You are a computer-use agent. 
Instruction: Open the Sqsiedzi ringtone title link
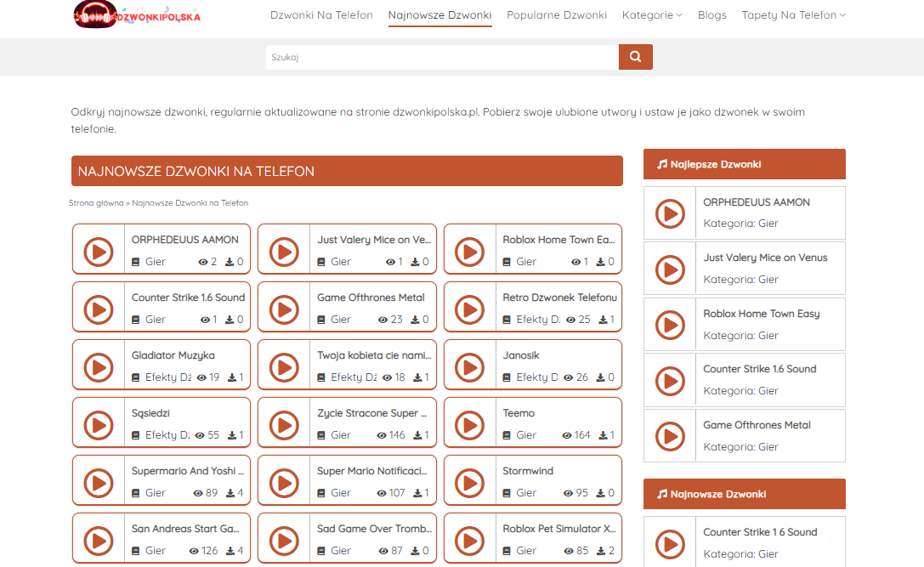pos(151,413)
